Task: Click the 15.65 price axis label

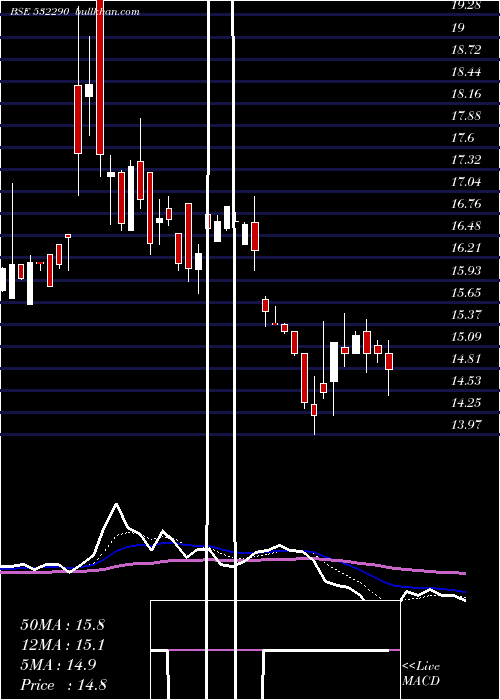Action: point(466,292)
